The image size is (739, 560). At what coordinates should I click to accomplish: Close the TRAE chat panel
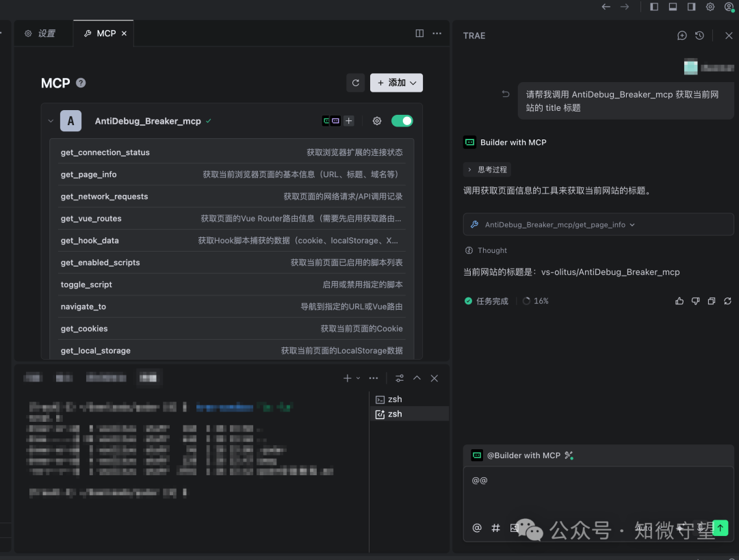[x=729, y=36]
